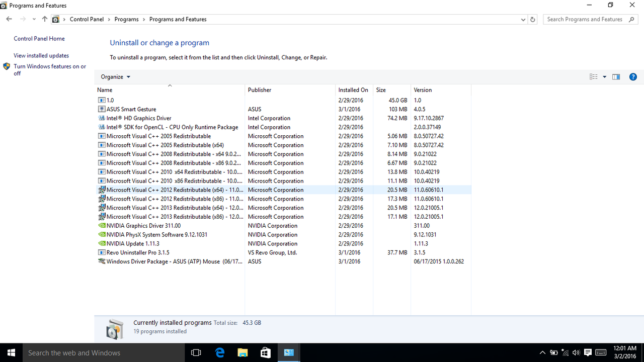
Task: Open Task View from the taskbar
Action: 196,352
